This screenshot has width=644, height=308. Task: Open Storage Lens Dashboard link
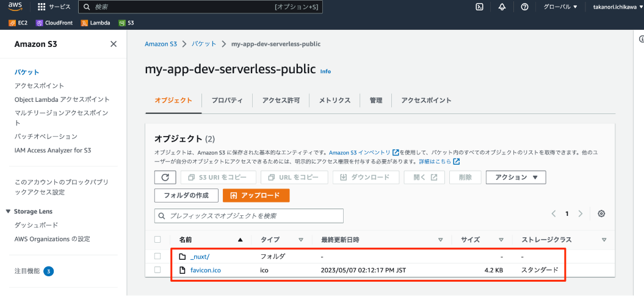[36, 225]
